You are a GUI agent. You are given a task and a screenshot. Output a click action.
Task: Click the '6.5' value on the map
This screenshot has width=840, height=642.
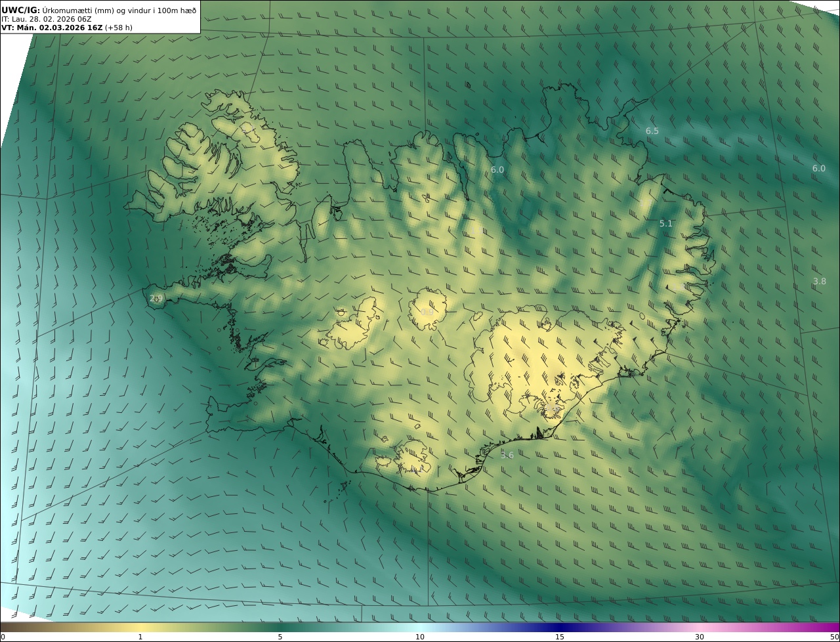[x=652, y=131]
